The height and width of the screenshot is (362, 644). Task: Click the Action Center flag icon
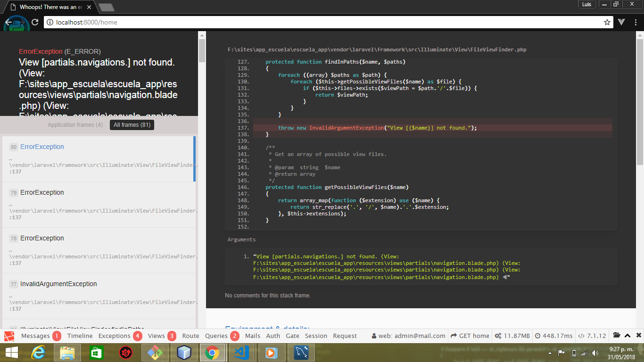coord(562,353)
